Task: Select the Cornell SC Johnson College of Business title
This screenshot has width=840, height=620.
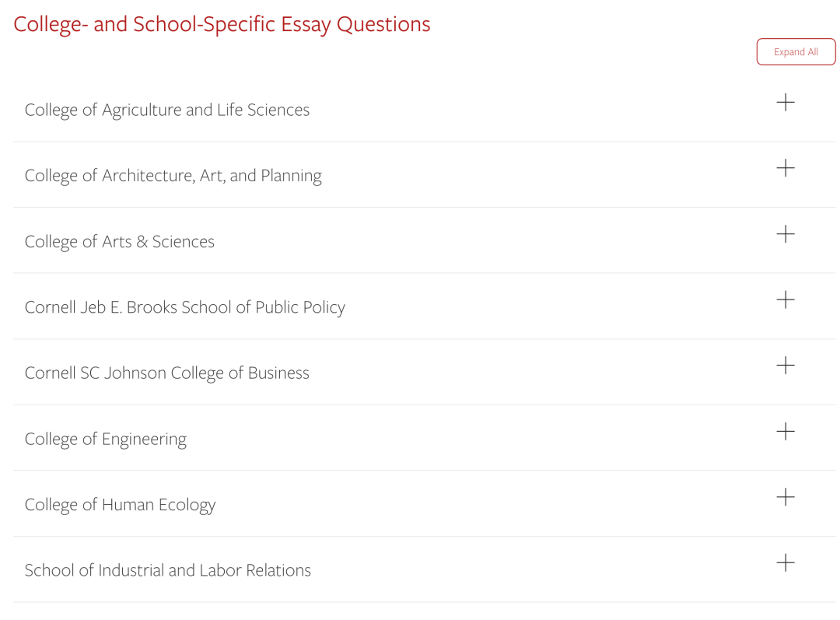Action: (x=166, y=373)
